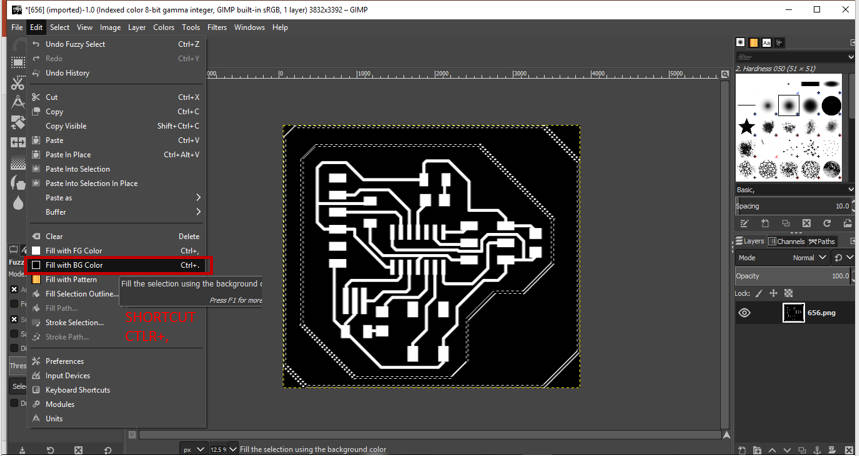The height and width of the screenshot is (456, 859).
Task: Click the Threshold slider in tool options
Action: pyautogui.click(x=17, y=366)
